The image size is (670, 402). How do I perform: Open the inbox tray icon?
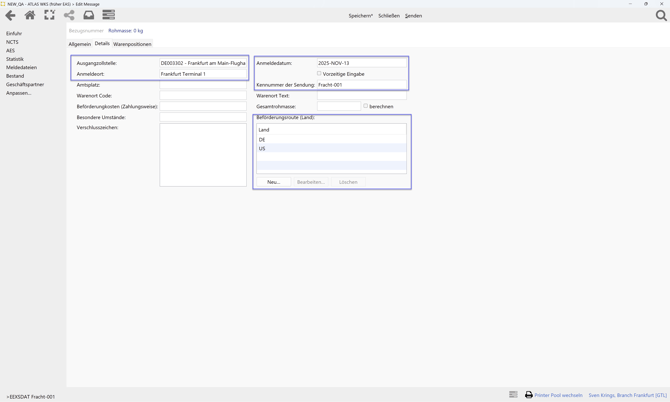(x=88, y=15)
